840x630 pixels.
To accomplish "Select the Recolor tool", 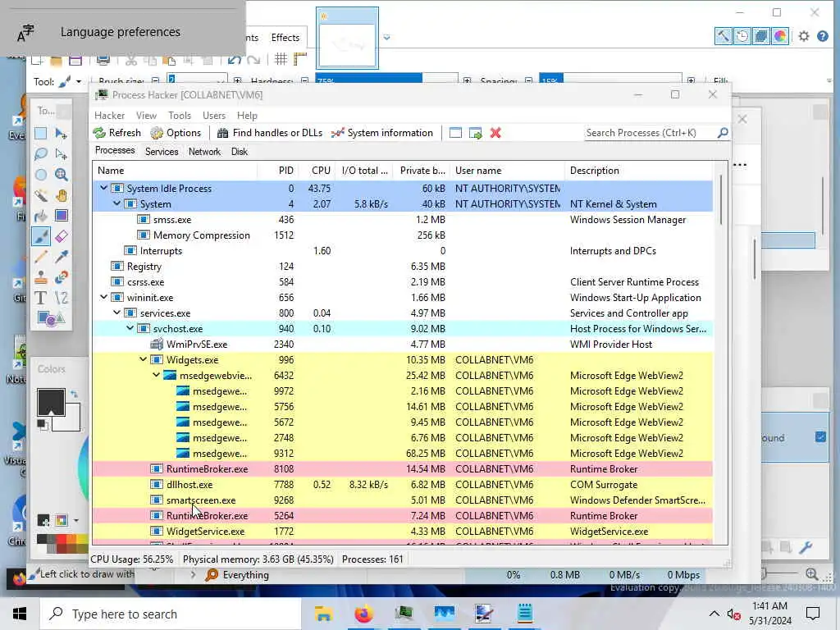I will pyautogui.click(x=61, y=277).
